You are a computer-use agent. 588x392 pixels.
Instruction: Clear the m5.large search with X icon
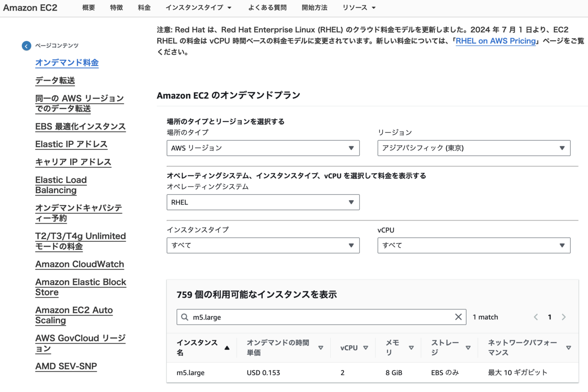coord(458,317)
